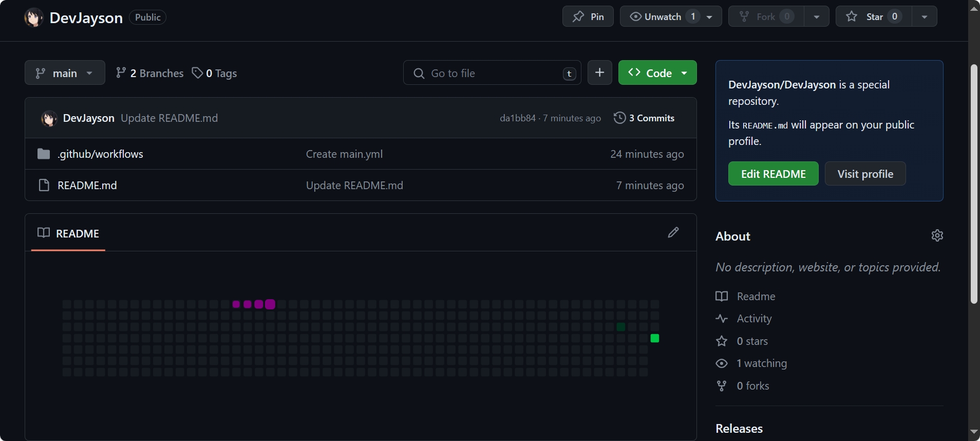Open the Activity link in About section
Viewport: 980px width, 441px height.
pyautogui.click(x=744, y=319)
